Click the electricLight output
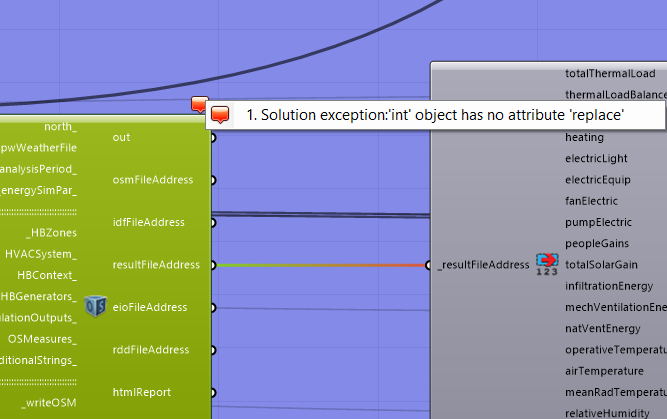 596,159
